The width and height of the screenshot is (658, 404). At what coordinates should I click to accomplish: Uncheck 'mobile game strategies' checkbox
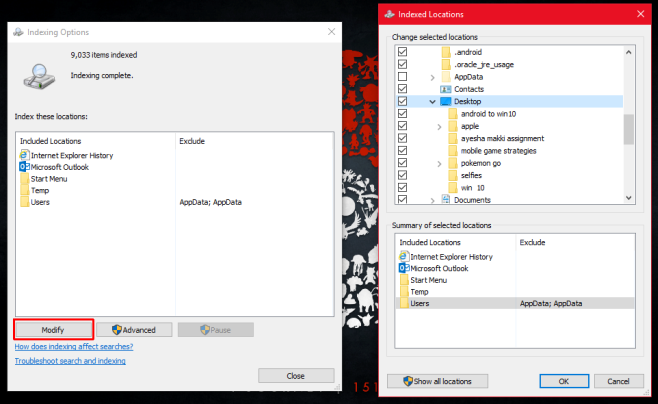coord(402,150)
